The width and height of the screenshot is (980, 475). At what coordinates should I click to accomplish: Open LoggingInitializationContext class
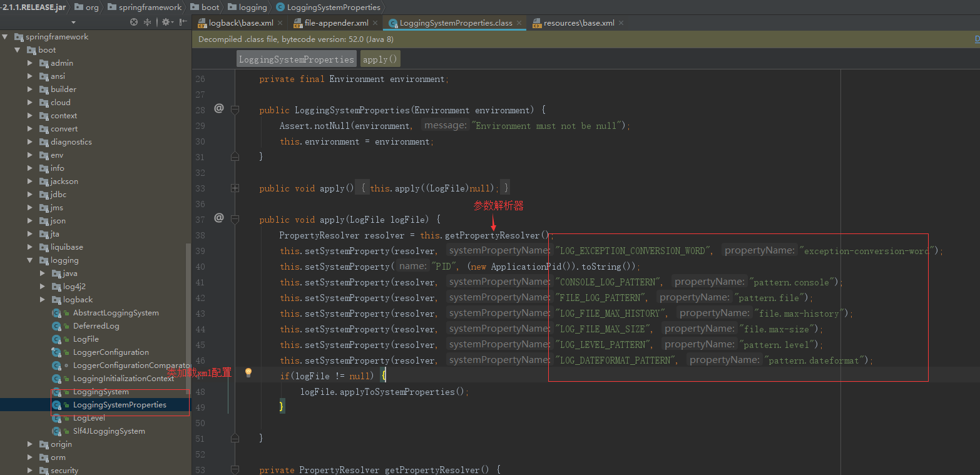pyautogui.click(x=123, y=379)
